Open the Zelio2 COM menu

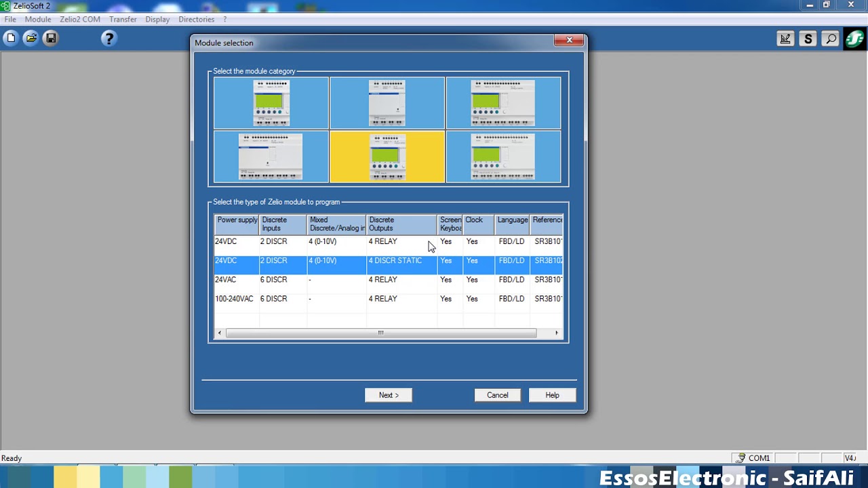[x=80, y=19]
